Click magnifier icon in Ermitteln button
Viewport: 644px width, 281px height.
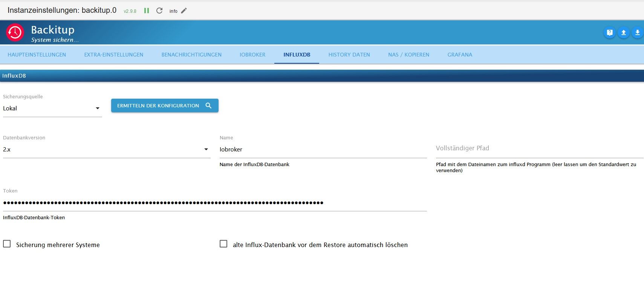(x=208, y=105)
